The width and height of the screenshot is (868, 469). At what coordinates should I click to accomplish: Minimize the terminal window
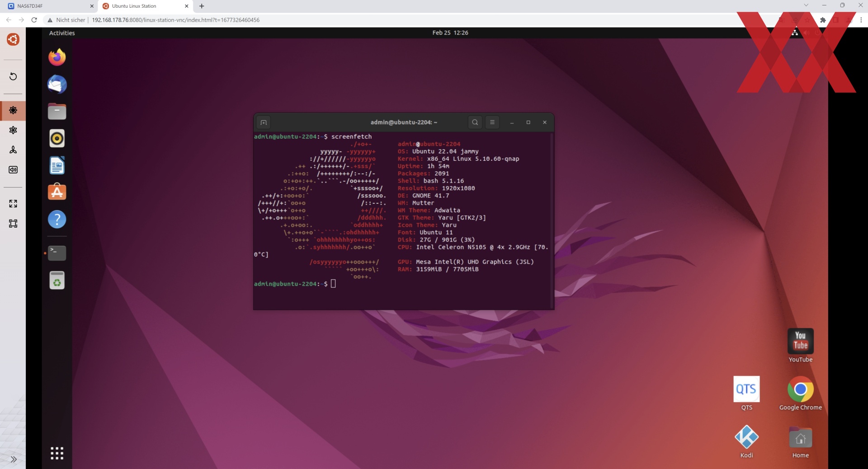click(x=512, y=122)
